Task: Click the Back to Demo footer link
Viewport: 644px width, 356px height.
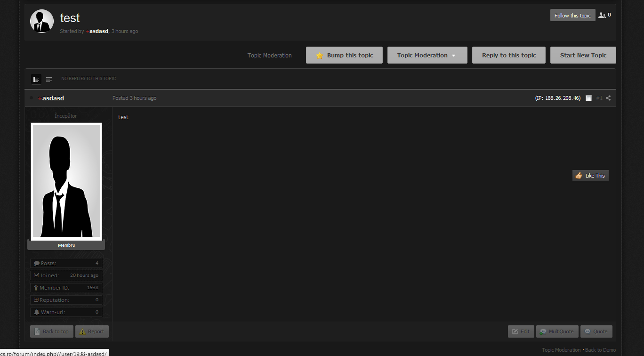Action: (x=600, y=350)
